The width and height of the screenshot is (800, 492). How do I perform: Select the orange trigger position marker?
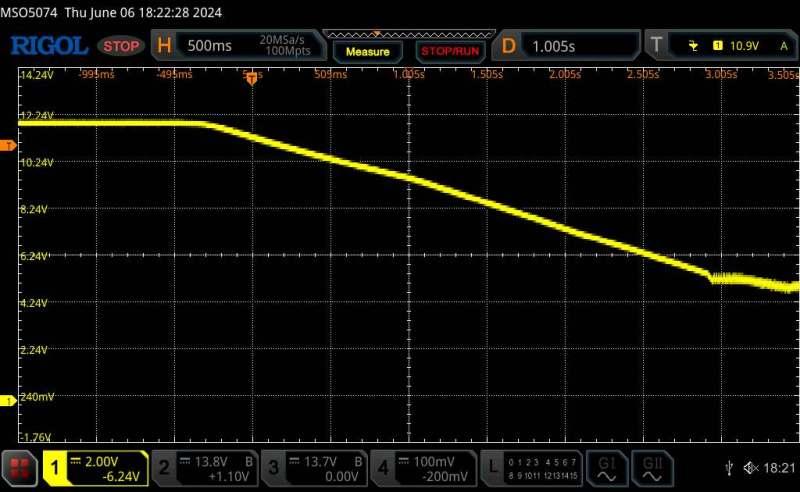251,79
